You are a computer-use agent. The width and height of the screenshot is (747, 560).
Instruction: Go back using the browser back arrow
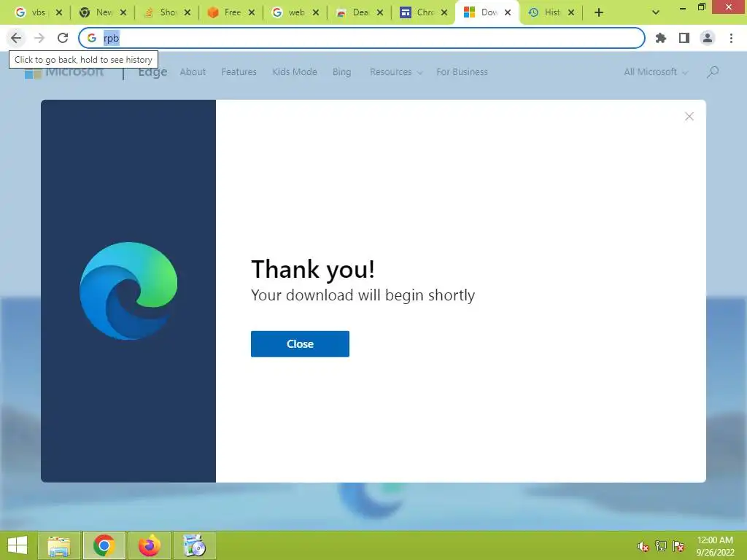16,38
